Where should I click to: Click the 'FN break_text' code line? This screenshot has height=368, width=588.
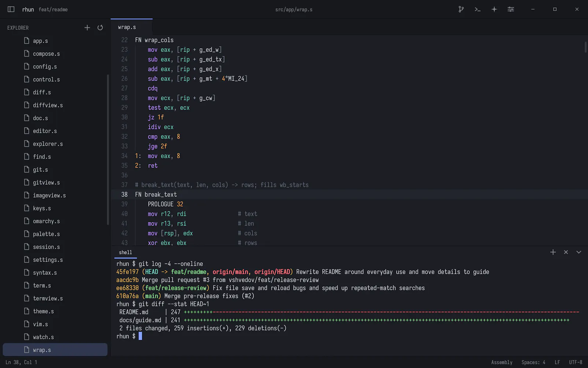click(x=156, y=194)
